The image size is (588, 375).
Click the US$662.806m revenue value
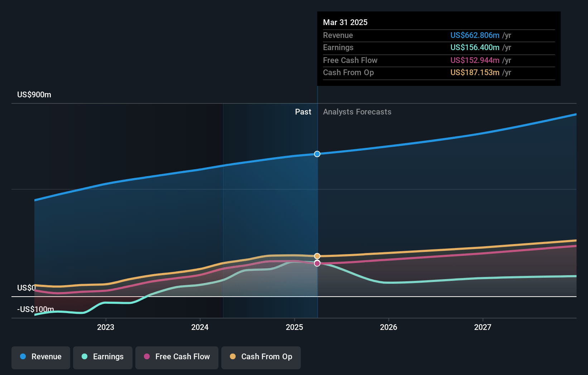click(x=475, y=35)
